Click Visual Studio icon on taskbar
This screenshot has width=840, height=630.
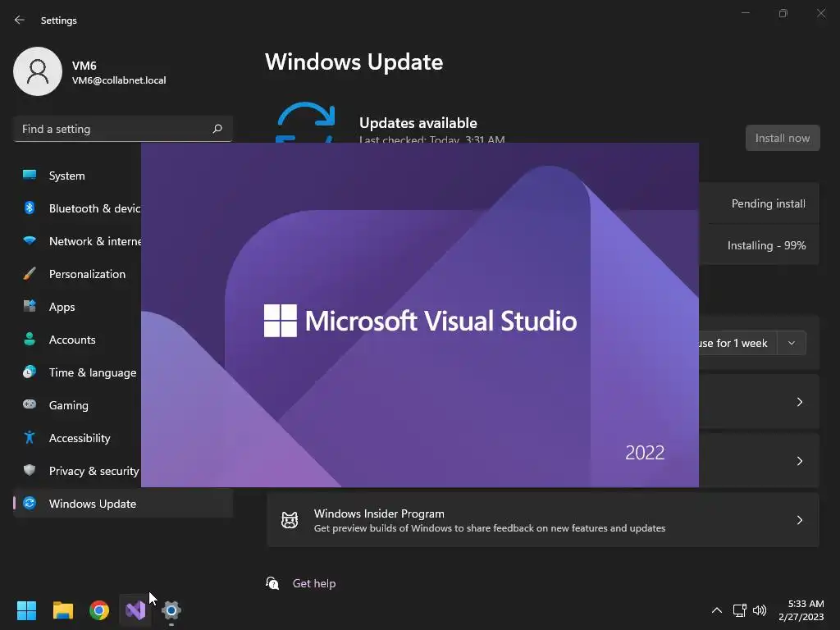(x=135, y=610)
